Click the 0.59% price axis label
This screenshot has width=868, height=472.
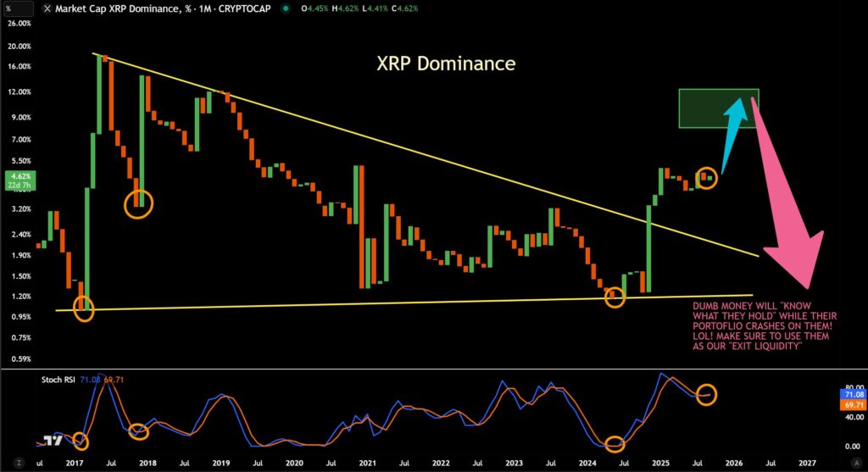point(21,358)
